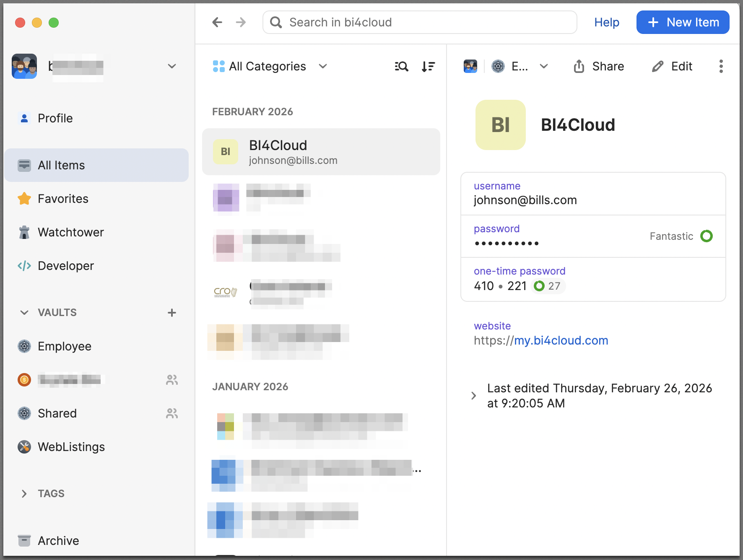Click the Watchtower tower icon
Viewport: 743px width, 560px height.
[x=24, y=232]
